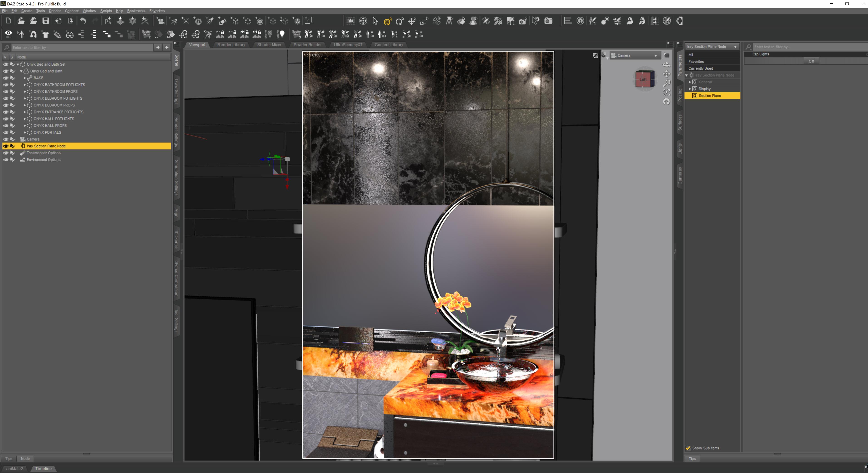Click the Render camera icon in toolbar

548,21
